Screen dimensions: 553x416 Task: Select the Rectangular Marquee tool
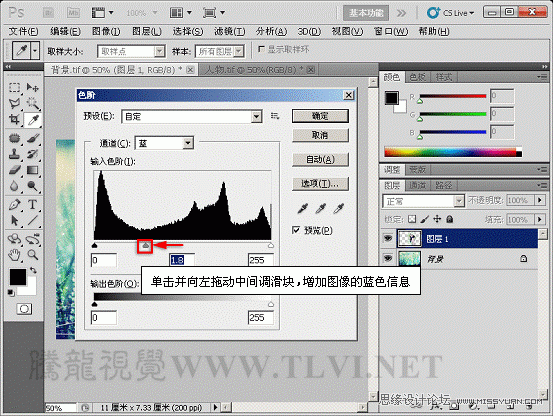[14, 87]
